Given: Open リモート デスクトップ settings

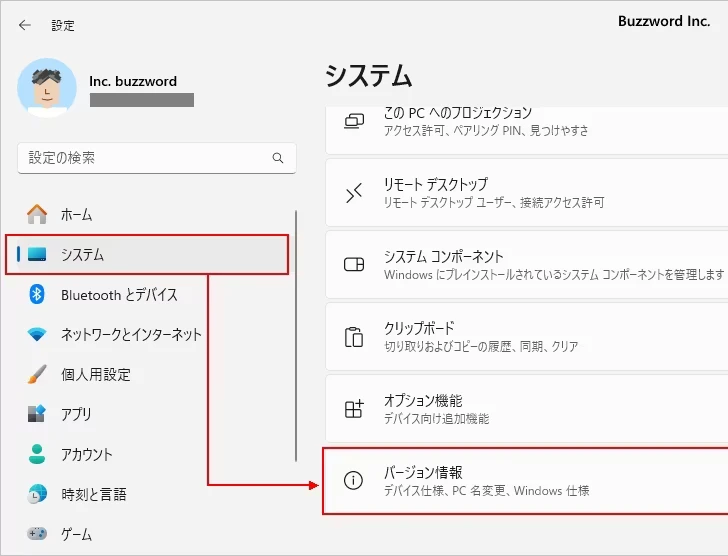Looking at the screenshot, I should tap(527, 193).
